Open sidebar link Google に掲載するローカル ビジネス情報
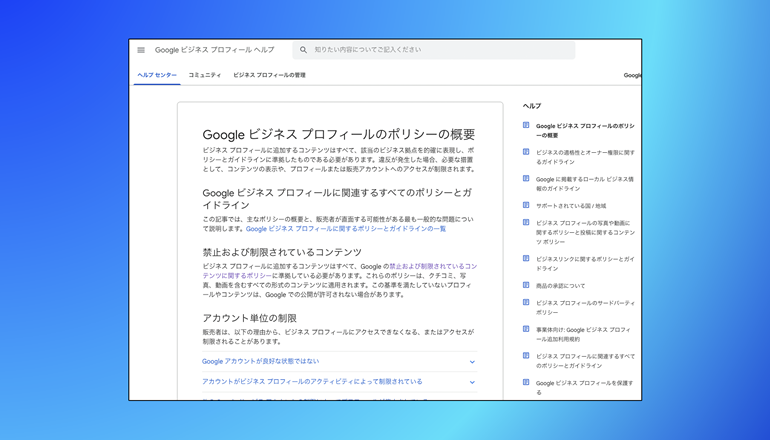 [x=584, y=184]
